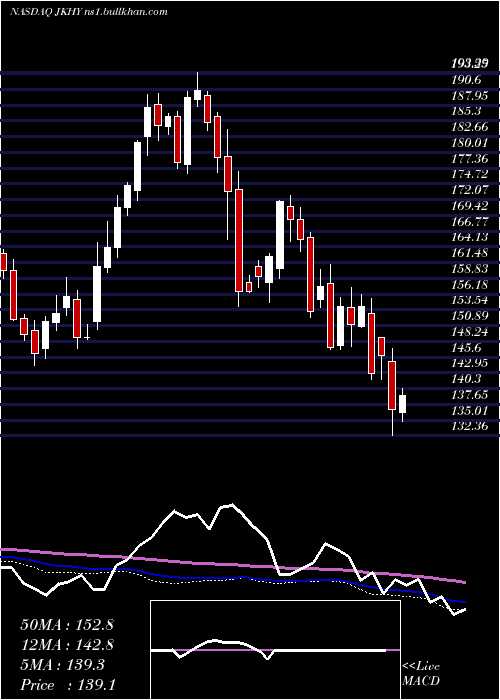Click the 12MA : 142.8 readout

click(67, 645)
